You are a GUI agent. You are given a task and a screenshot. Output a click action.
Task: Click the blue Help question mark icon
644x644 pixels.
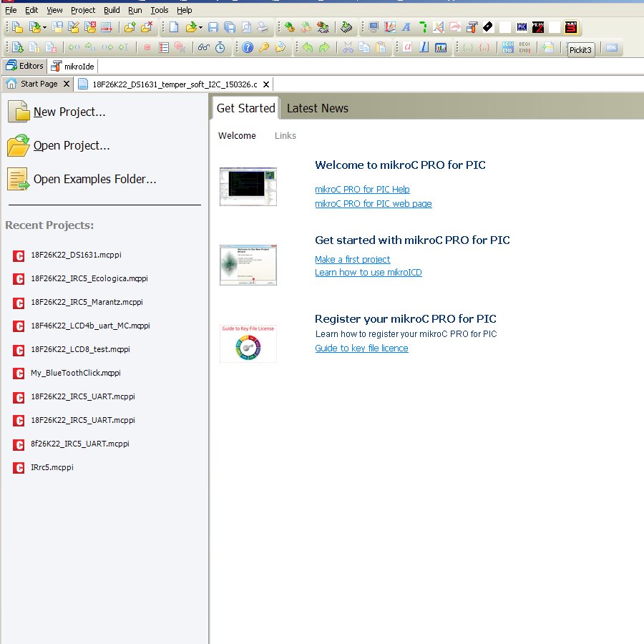coord(248,48)
